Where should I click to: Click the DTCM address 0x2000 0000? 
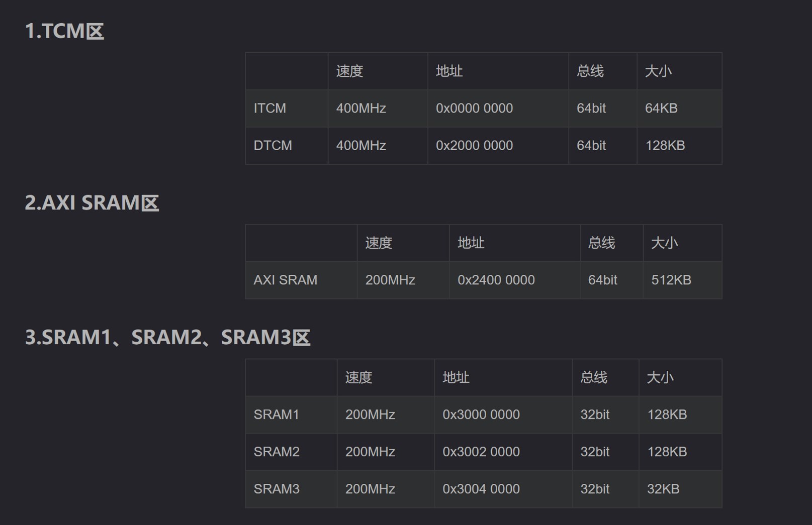474,146
